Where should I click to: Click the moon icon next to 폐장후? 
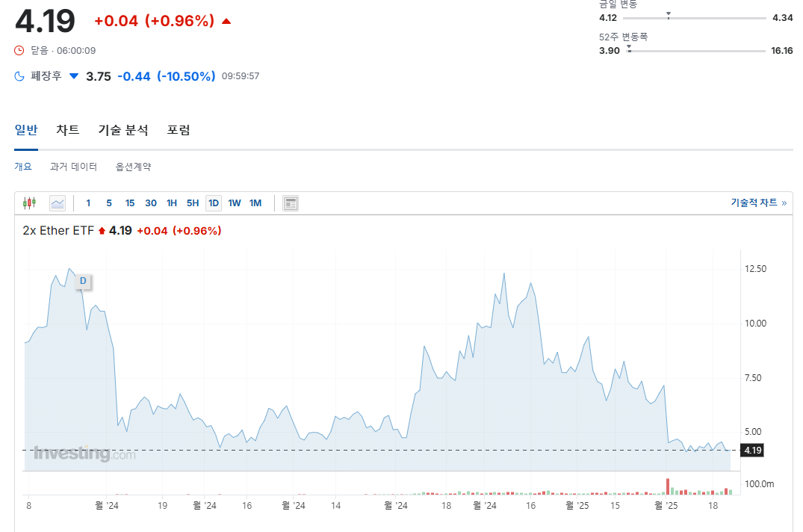(x=19, y=76)
